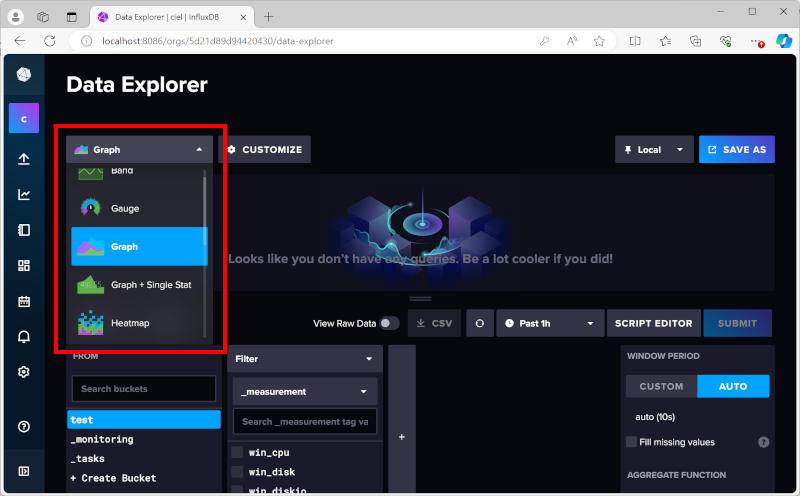Reload the page in browser

(x=49, y=41)
